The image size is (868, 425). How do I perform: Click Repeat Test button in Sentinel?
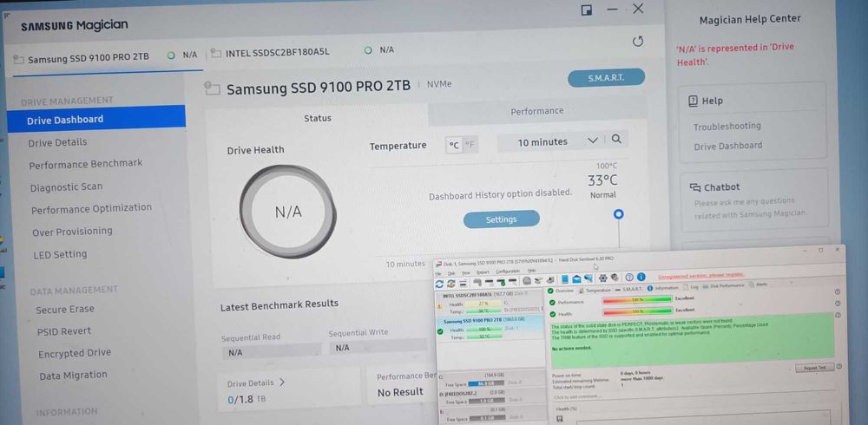click(x=814, y=368)
